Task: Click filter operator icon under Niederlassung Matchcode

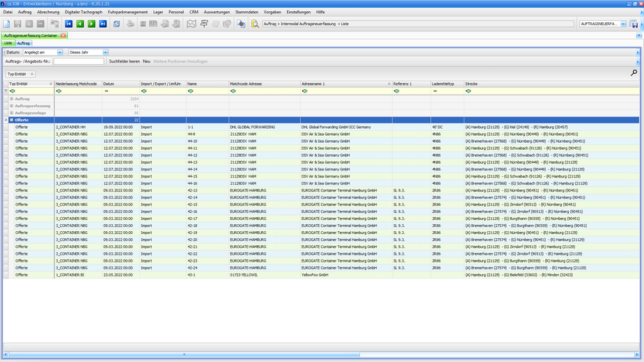Action: (x=58, y=90)
